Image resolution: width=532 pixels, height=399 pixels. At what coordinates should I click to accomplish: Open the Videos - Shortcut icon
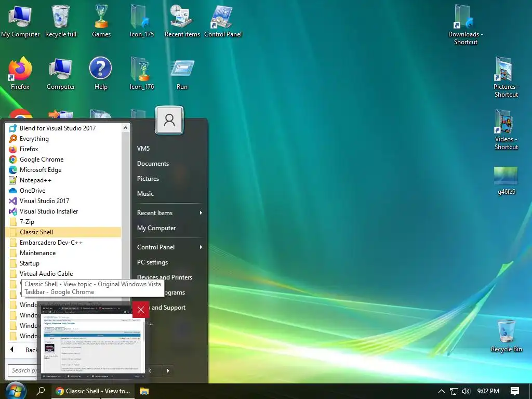tap(506, 130)
